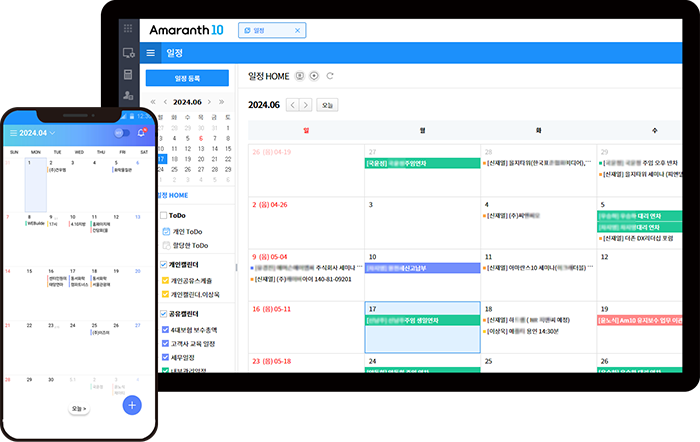Go to previous month in main calendar

tap(292, 105)
